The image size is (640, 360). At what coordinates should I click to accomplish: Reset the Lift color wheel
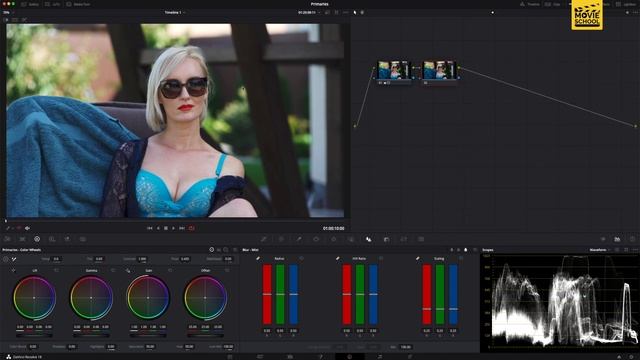pos(56,270)
